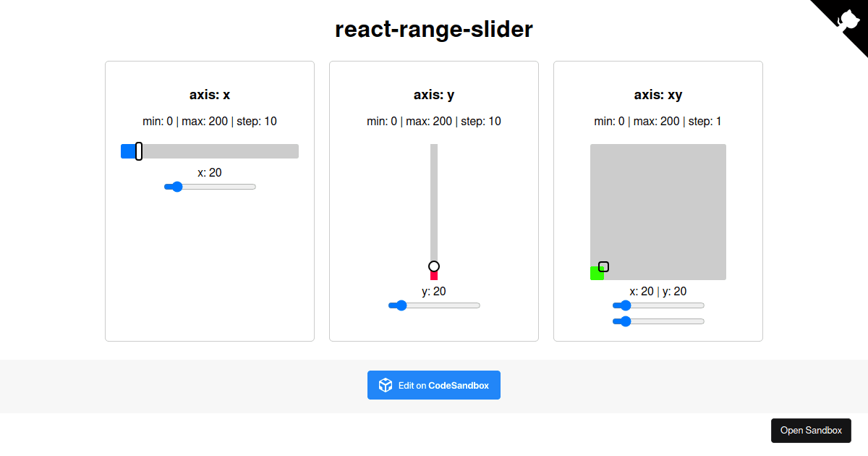Click the axis: xy card heading

coord(658,95)
